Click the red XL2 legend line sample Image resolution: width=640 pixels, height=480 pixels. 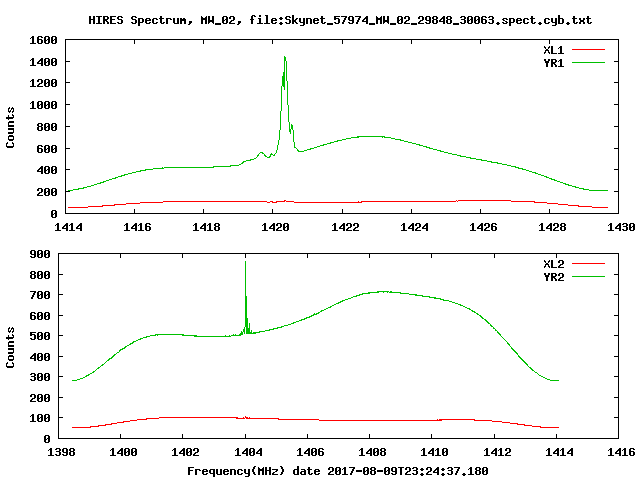pyautogui.click(x=590, y=264)
